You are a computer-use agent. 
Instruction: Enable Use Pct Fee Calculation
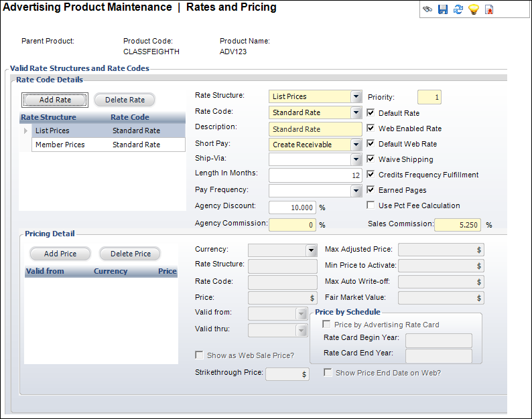[x=371, y=205]
